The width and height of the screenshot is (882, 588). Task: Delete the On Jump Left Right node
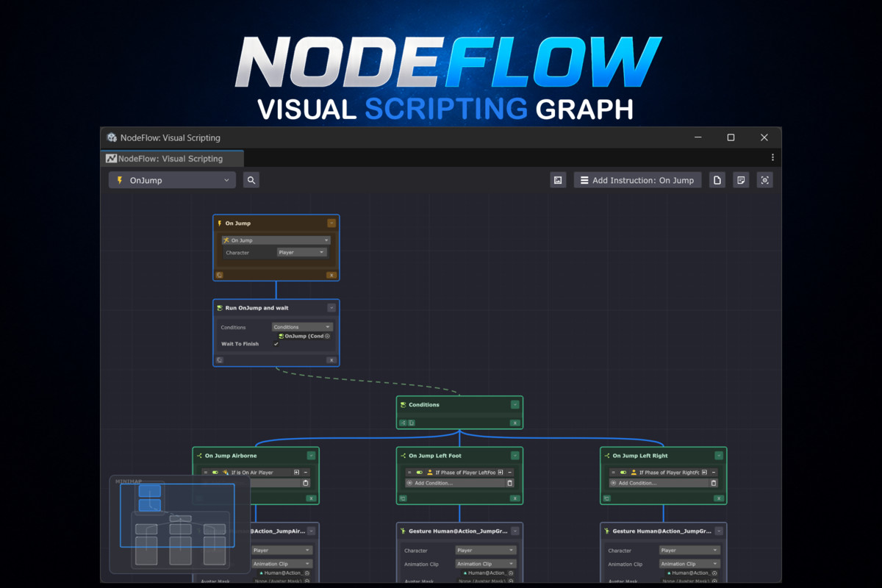tap(719, 498)
